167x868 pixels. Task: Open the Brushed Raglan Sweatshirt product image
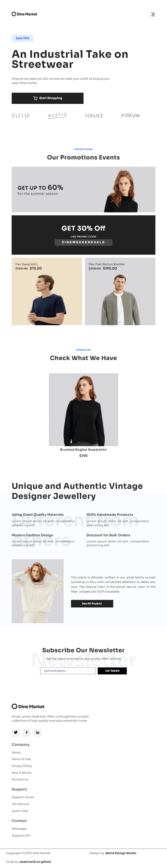point(83,409)
